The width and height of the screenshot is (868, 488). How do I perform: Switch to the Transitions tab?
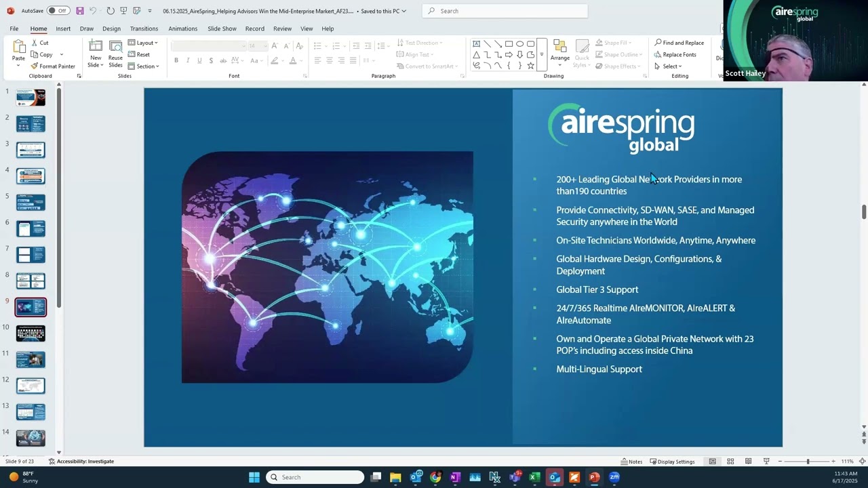144,28
